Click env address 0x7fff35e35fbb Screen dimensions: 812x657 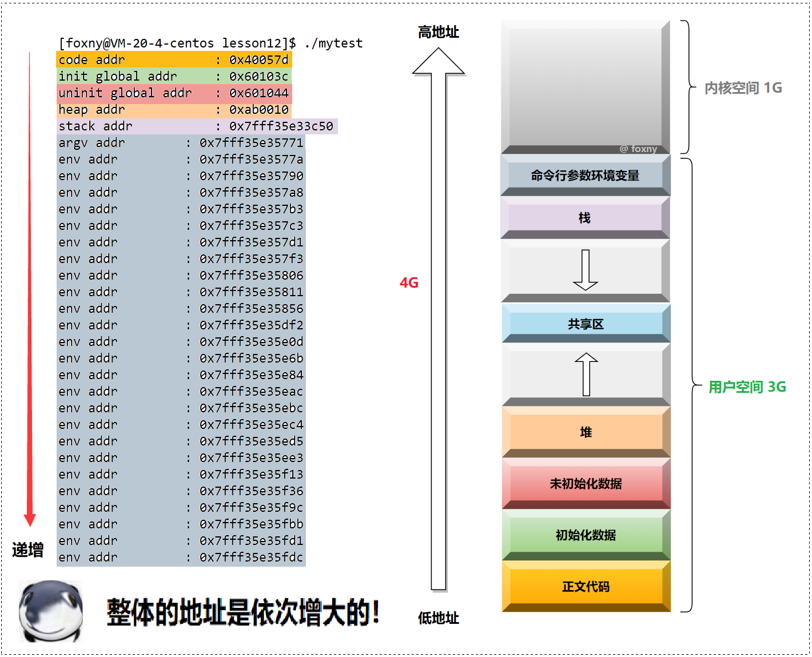(252, 524)
